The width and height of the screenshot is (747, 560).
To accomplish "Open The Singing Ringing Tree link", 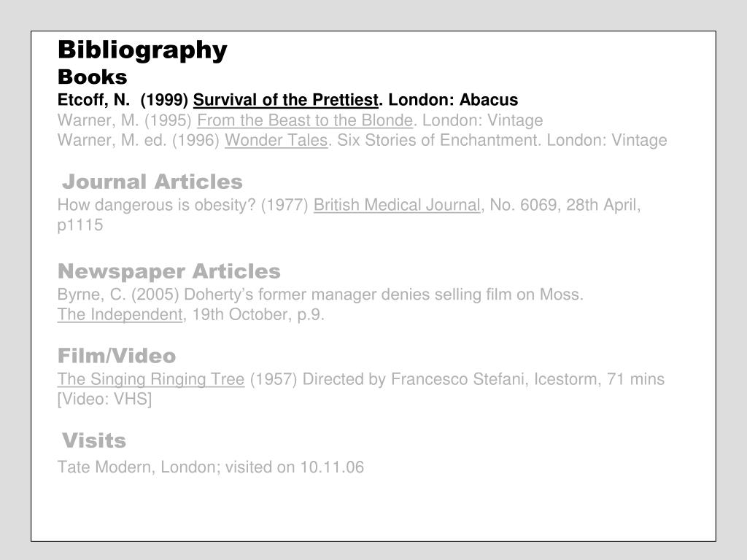I will click(151, 379).
